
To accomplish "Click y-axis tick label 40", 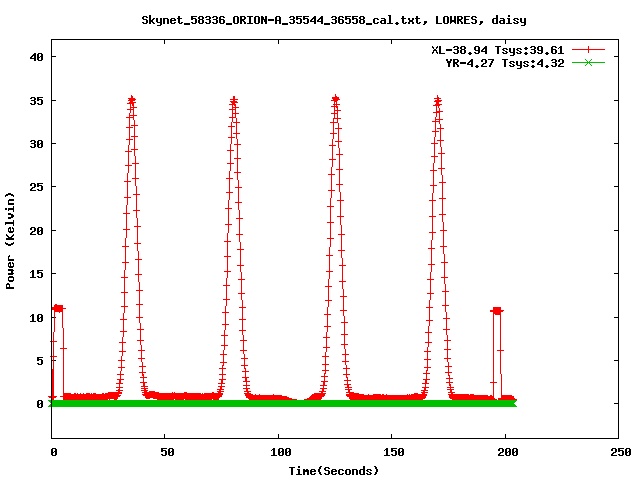I will pos(36,57).
